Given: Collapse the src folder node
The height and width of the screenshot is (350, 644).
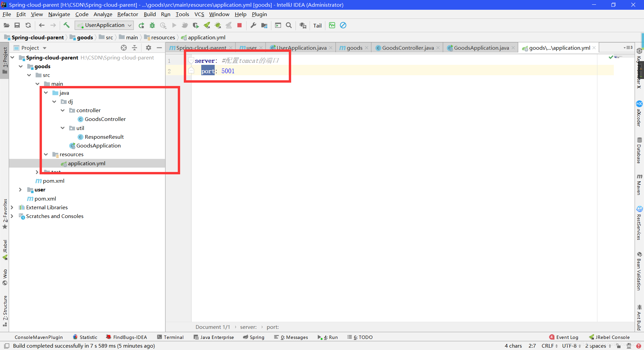Looking at the screenshot, I should point(29,75).
